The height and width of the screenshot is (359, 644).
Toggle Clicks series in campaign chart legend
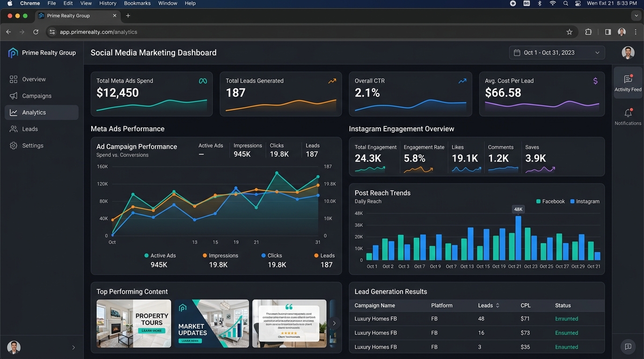271,256
